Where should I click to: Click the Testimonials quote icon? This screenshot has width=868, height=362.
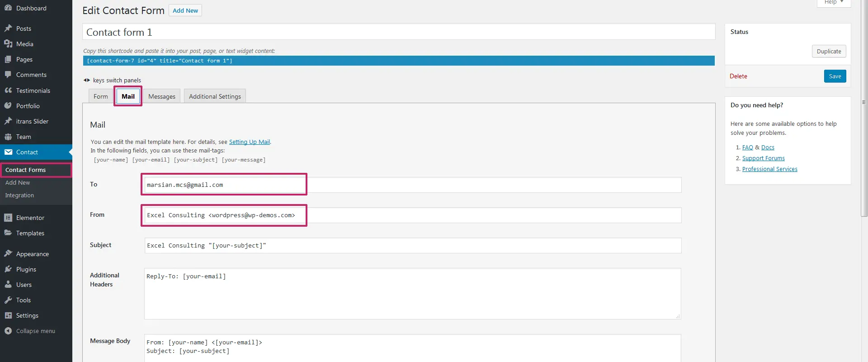pyautogui.click(x=8, y=90)
